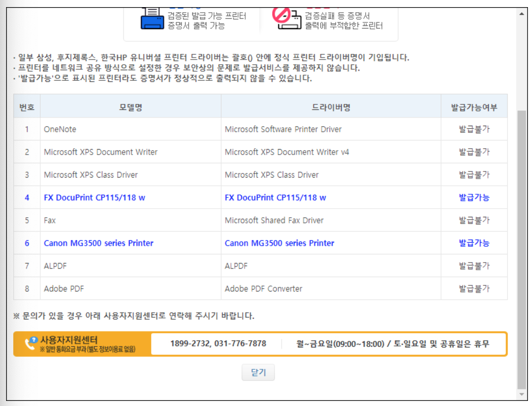The width and height of the screenshot is (532, 406).
Task: Click the vertical scrollbar thumb
Action: click(x=521, y=250)
